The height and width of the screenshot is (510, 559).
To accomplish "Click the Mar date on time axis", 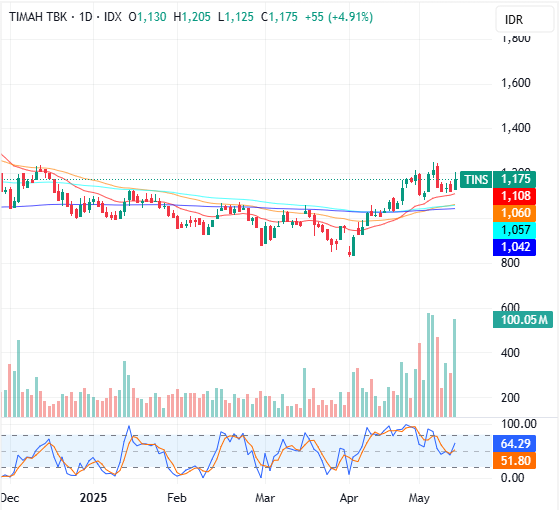I will 265,498.
